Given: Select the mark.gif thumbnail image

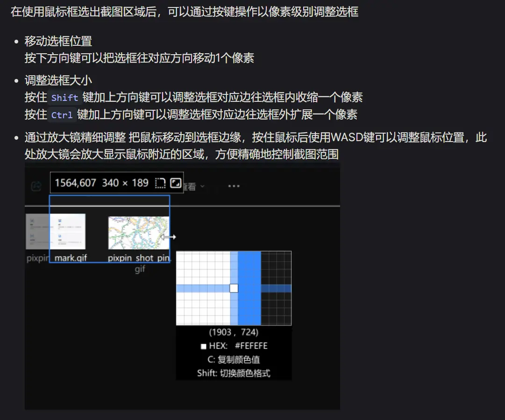Looking at the screenshot, I should [68, 232].
